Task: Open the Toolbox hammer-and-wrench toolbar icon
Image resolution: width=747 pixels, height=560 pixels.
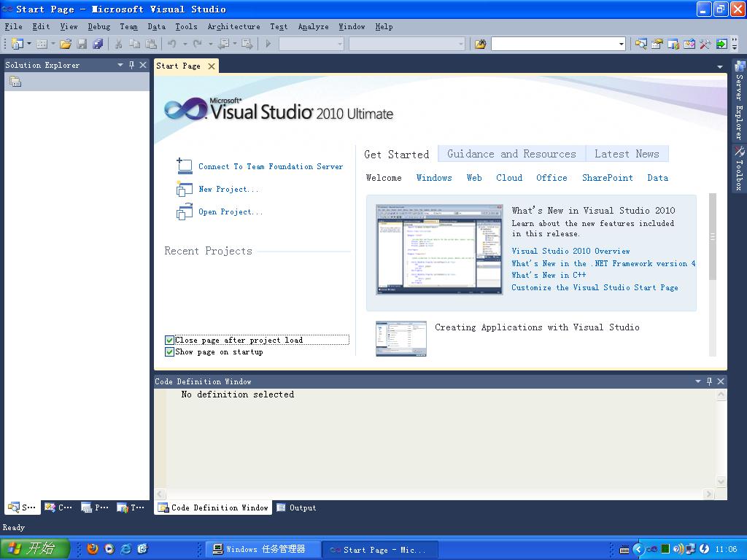Action: pos(705,44)
